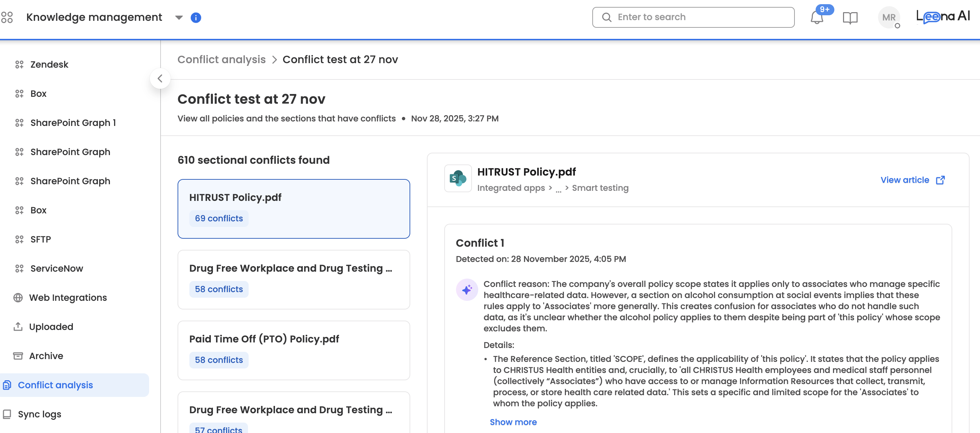Click the SharePoint file icon

point(458,178)
